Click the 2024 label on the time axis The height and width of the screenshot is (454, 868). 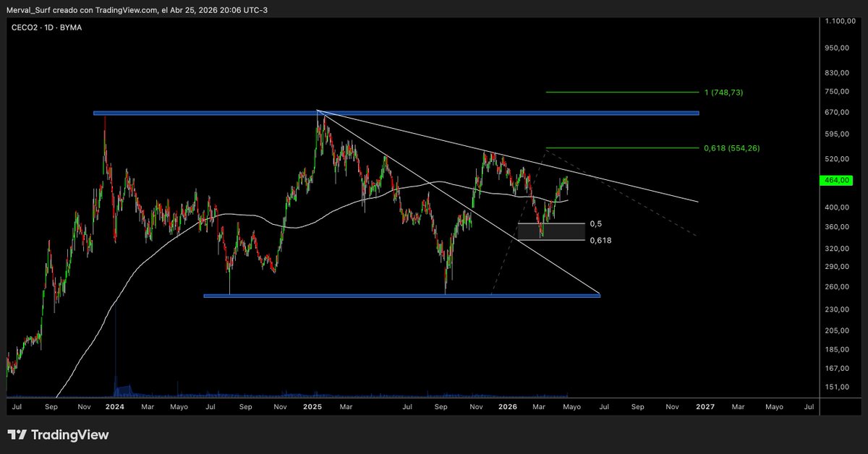pos(115,407)
